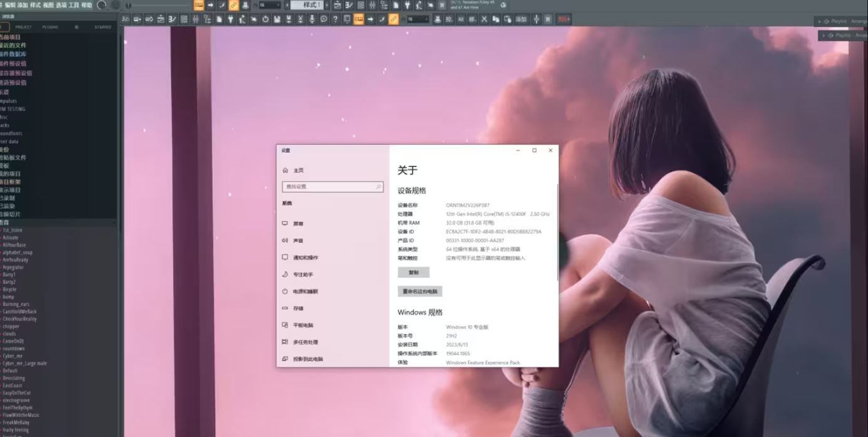Open the 视图 menu in menu bar
Viewport: 868px width, 437px height.
pos(48,5)
